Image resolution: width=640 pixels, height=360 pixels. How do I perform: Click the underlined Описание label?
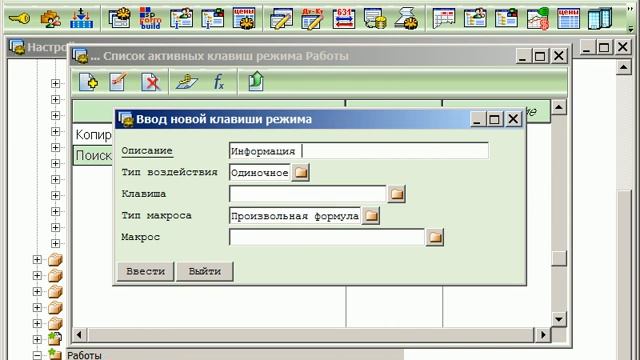click(147, 151)
